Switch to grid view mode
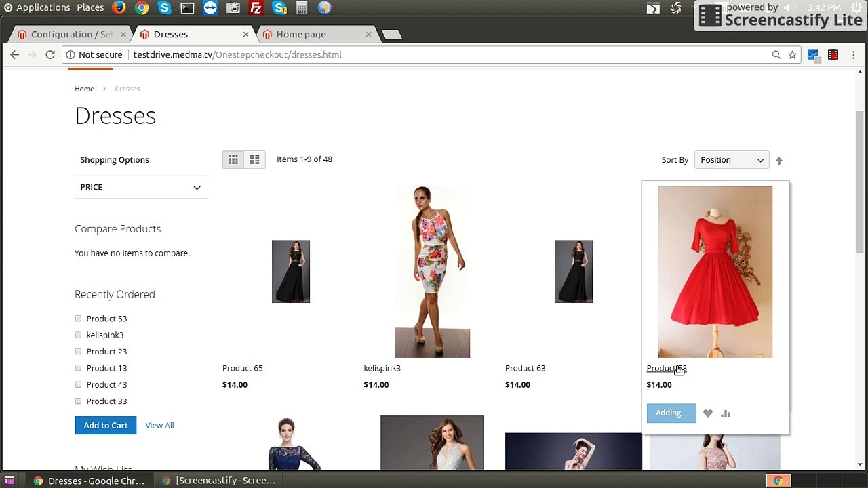The width and height of the screenshot is (868, 488). point(233,159)
